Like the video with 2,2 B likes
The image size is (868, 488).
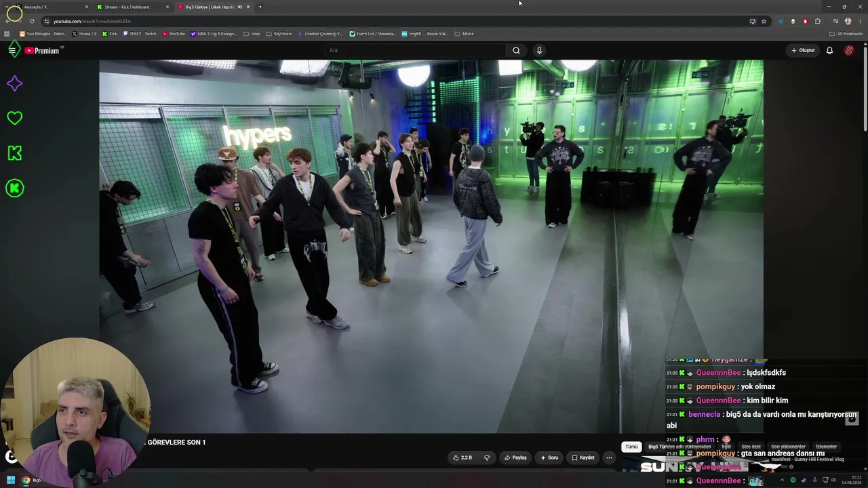click(x=462, y=457)
